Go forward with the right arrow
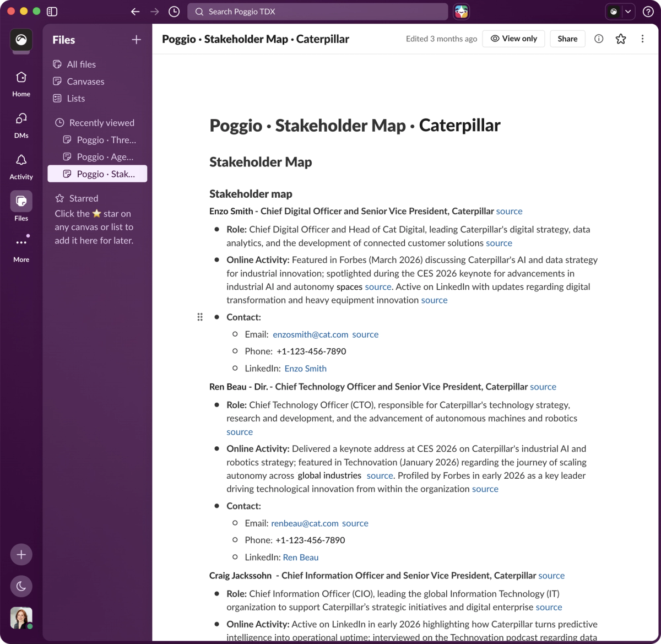 point(155,12)
